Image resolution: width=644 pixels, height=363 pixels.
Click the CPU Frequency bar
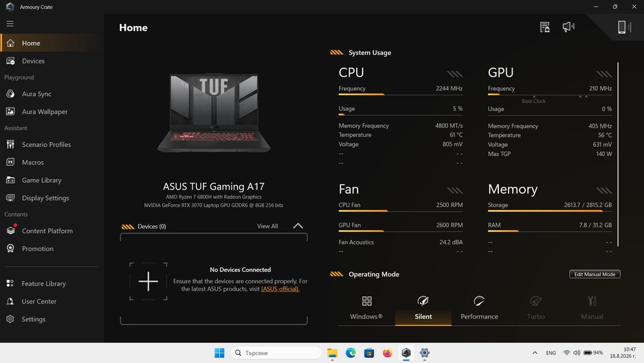click(401, 95)
